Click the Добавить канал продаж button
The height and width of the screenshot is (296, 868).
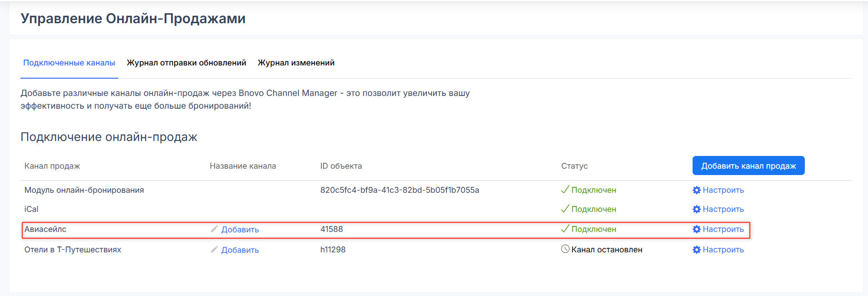pyautogui.click(x=748, y=166)
